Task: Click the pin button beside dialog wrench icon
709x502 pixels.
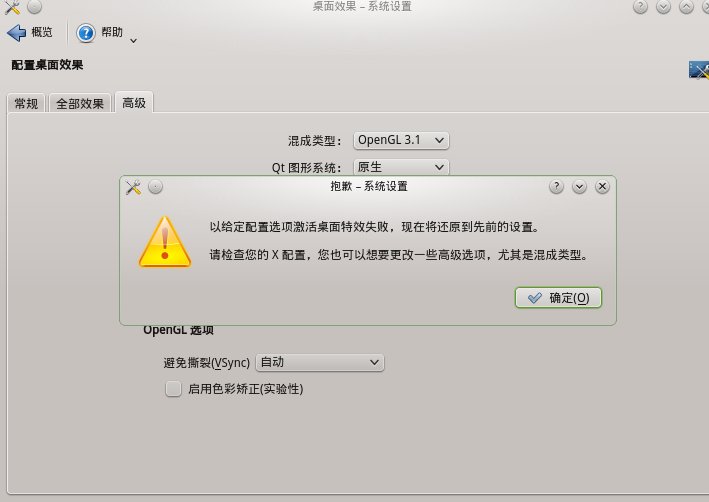Action: click(155, 186)
